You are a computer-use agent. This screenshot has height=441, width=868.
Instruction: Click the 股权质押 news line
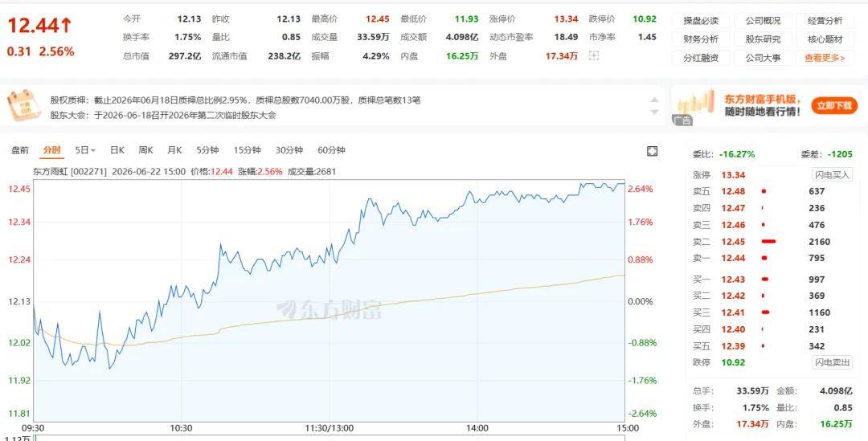(x=235, y=100)
